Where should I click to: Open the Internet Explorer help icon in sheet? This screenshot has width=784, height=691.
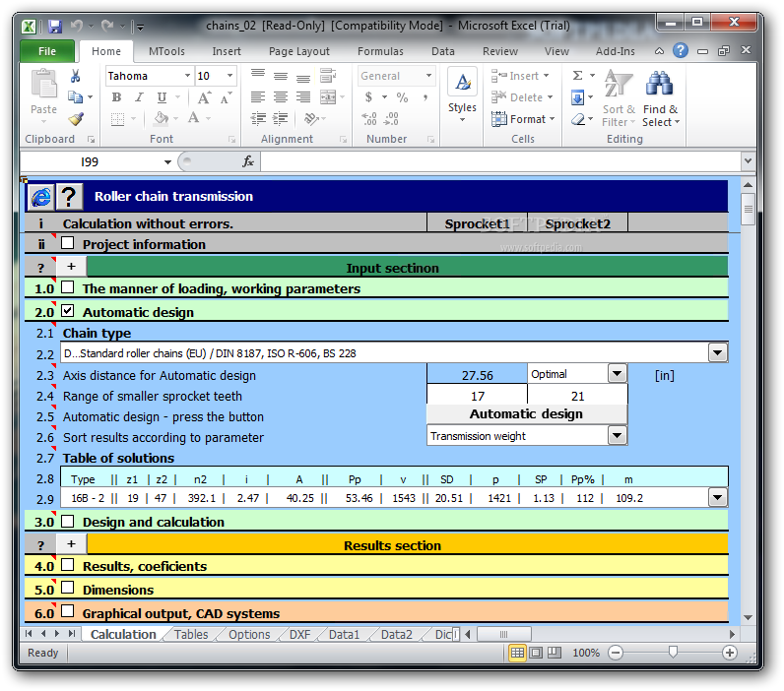coord(41,196)
